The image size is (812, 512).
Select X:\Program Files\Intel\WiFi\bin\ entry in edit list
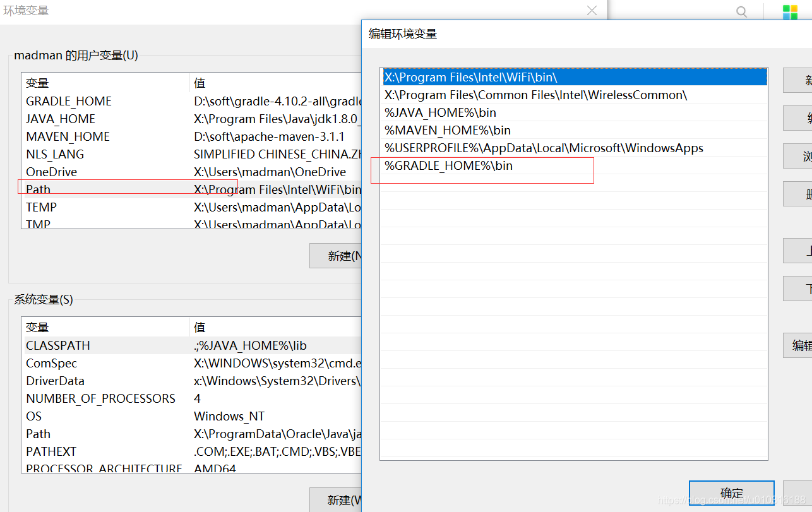[x=575, y=77]
